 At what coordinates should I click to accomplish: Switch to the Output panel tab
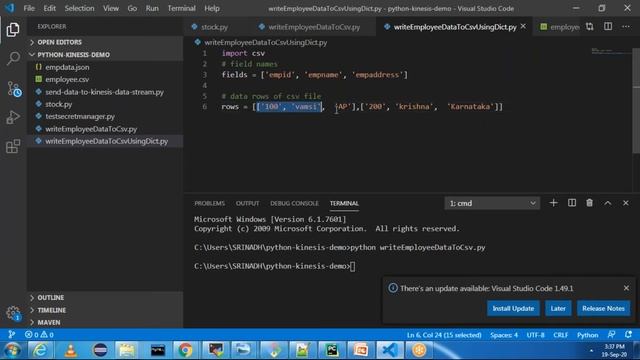pyautogui.click(x=247, y=203)
